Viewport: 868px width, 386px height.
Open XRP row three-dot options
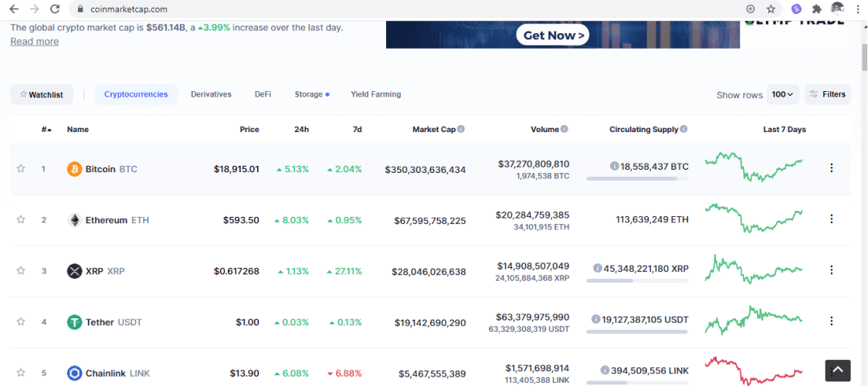pos(831,270)
